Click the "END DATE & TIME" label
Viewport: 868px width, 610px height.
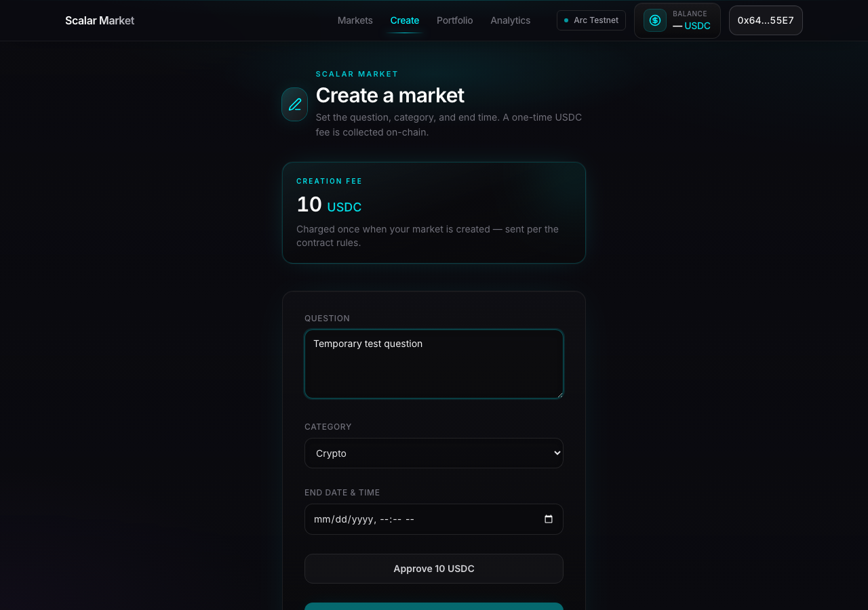coord(342,493)
